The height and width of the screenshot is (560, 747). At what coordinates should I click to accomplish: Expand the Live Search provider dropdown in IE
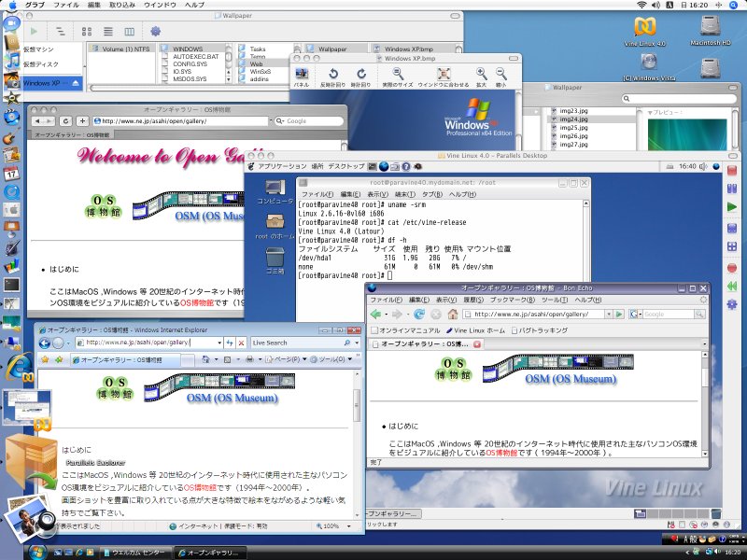357,343
